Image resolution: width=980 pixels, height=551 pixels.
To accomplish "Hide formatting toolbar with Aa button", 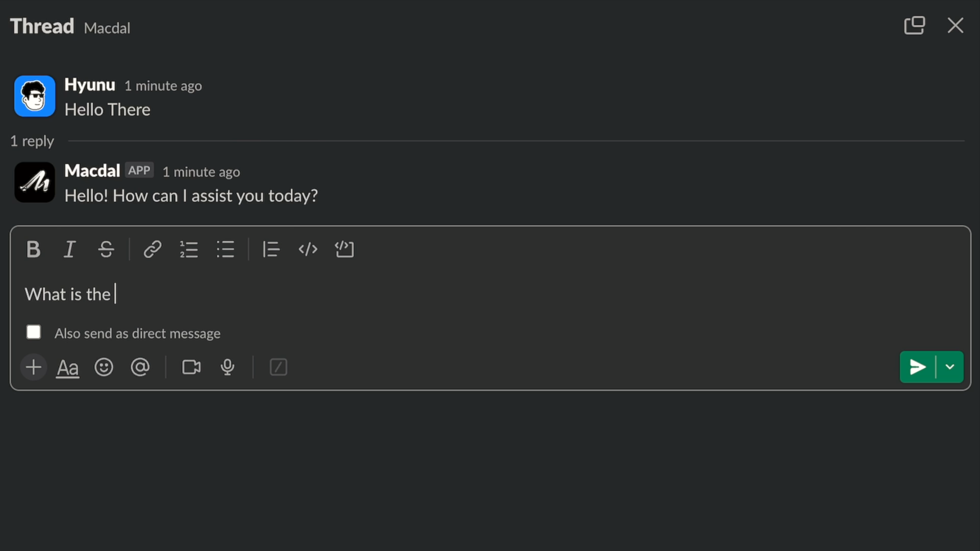I will (x=67, y=367).
